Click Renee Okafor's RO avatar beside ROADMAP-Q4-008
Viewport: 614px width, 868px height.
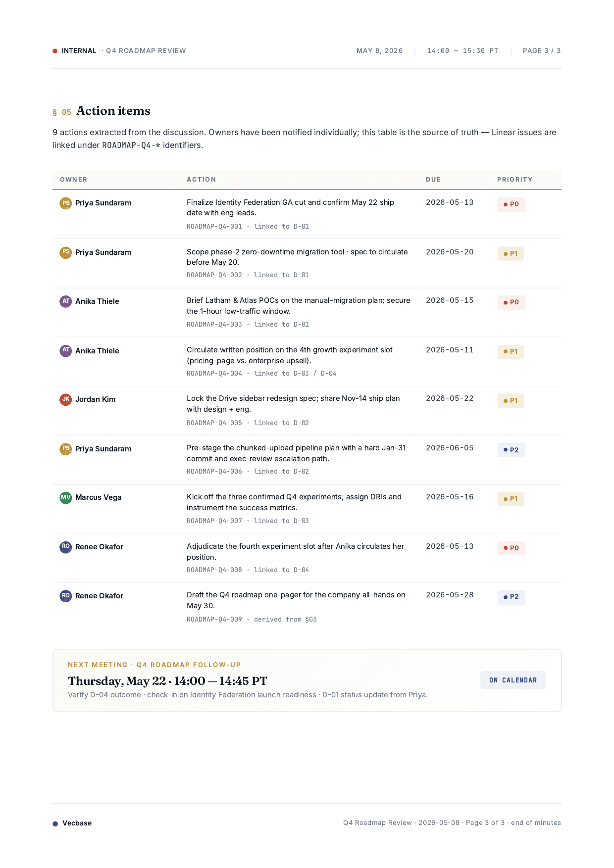(x=66, y=547)
